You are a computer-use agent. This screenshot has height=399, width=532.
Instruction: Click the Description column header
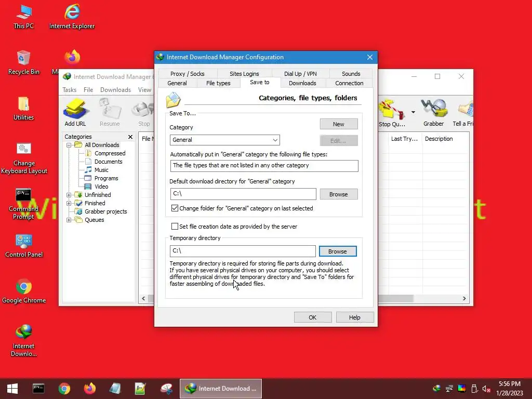438,139
